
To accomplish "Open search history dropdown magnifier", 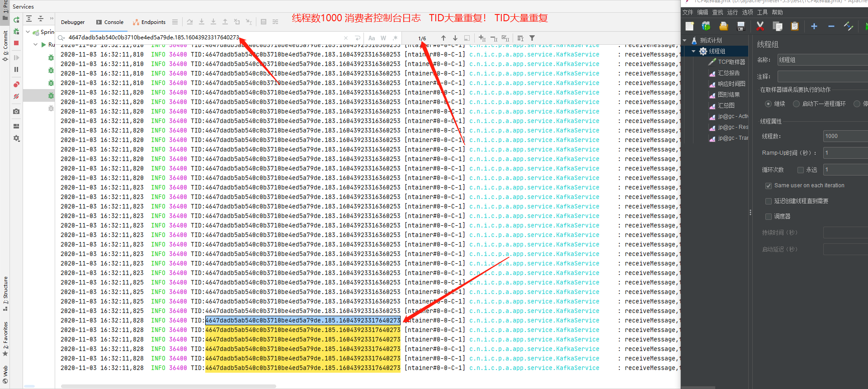I will 62,38.
